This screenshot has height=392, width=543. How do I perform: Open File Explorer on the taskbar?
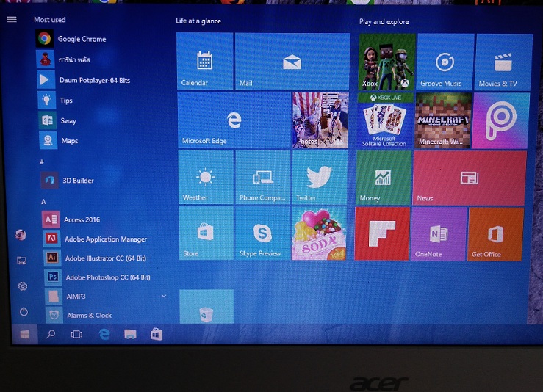tap(130, 334)
